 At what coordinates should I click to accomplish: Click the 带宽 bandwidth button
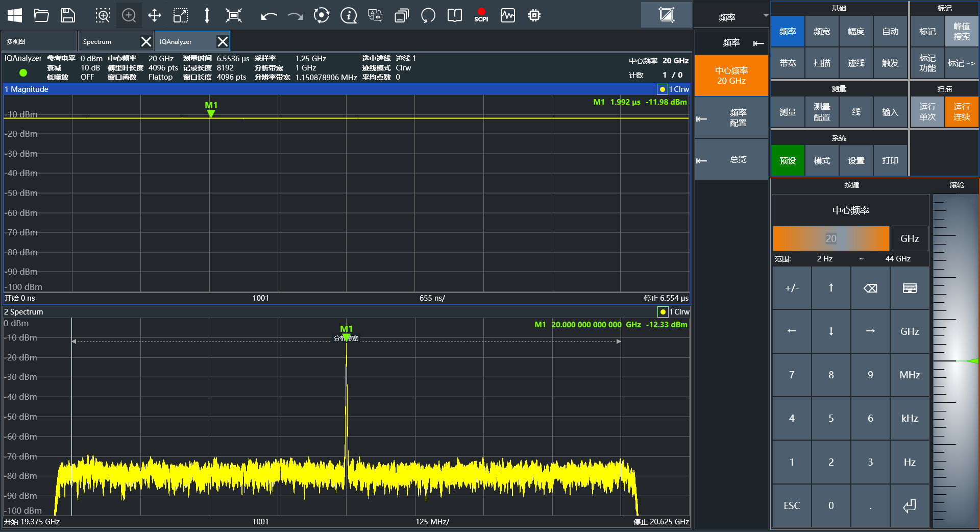(788, 63)
